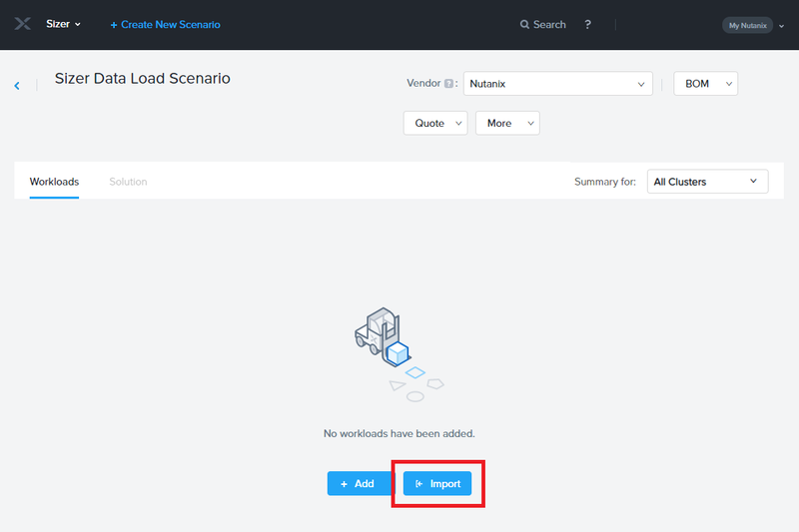This screenshot has width=799, height=532.
Task: Open the All Clusters summary dropdown
Action: pos(707,182)
